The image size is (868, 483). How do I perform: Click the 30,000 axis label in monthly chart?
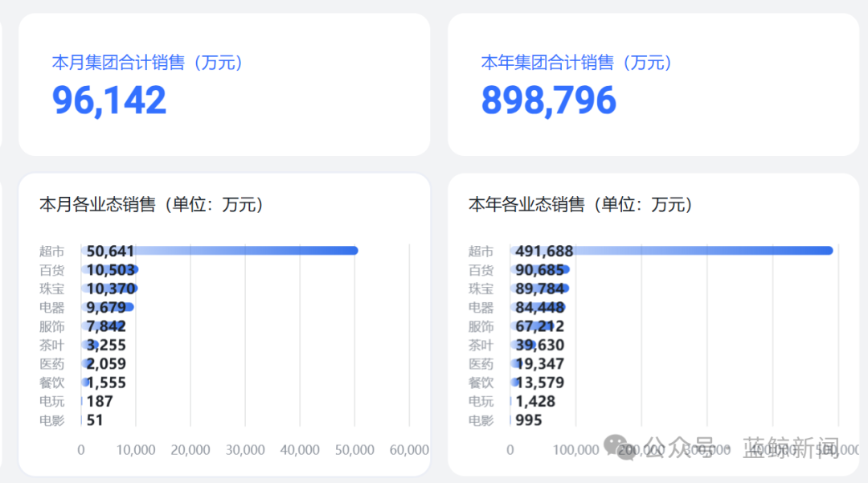click(x=245, y=450)
